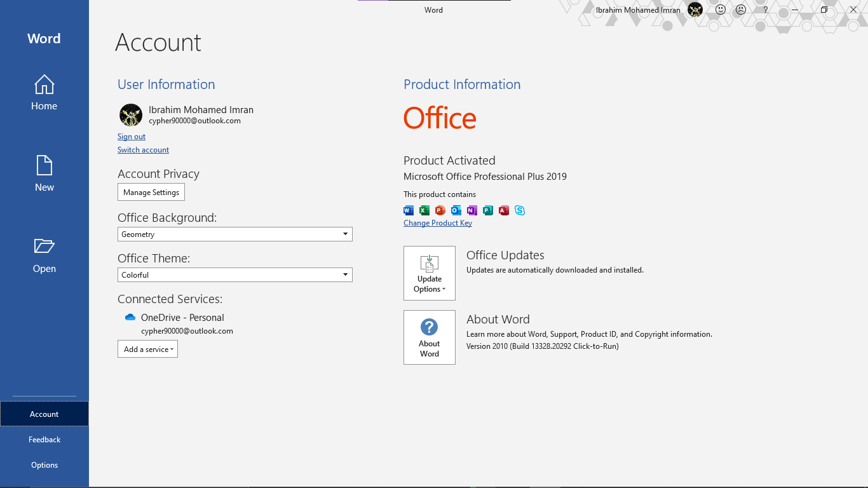
Task: Click the Skype icon in product list
Action: (520, 210)
